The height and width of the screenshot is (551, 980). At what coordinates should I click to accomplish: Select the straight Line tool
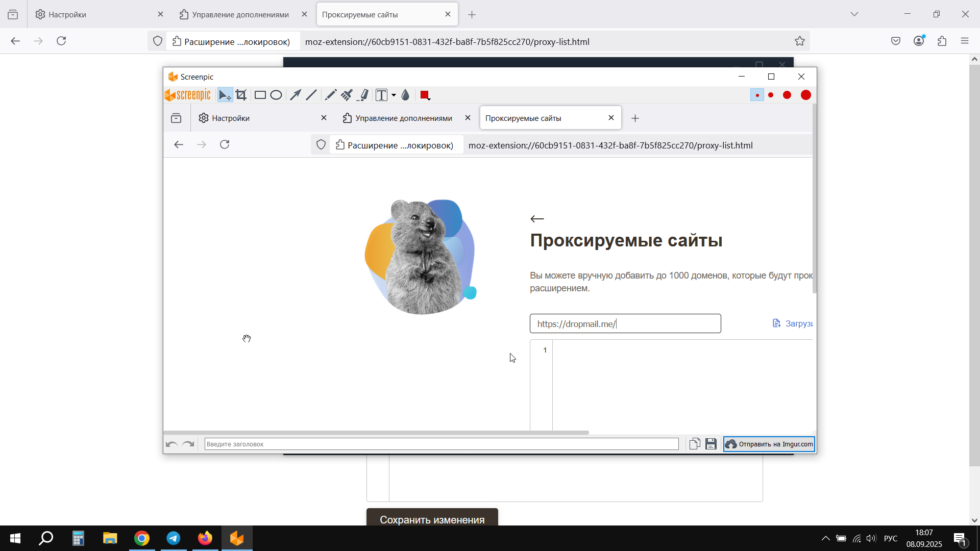point(311,95)
